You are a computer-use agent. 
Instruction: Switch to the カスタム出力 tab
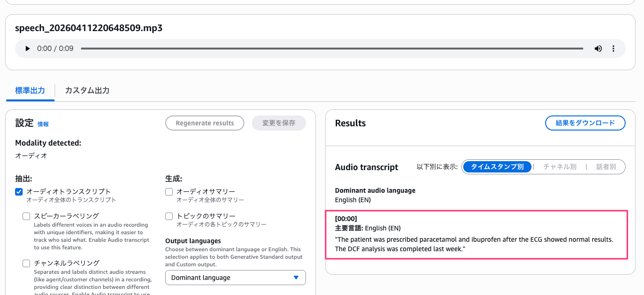pos(87,90)
